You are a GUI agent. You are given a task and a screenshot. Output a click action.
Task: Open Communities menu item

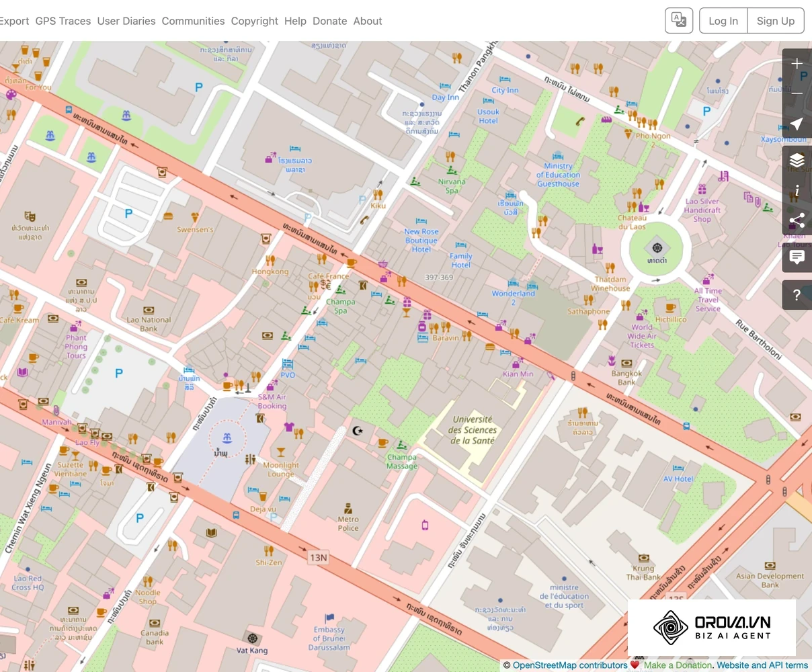(x=194, y=21)
